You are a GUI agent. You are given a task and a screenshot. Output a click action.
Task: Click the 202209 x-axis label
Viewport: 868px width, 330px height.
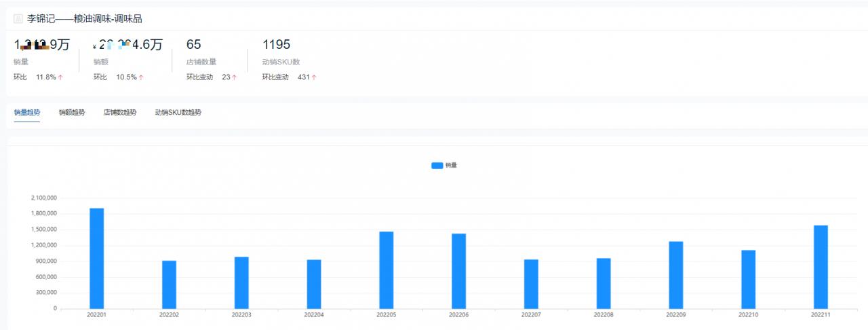676,315
